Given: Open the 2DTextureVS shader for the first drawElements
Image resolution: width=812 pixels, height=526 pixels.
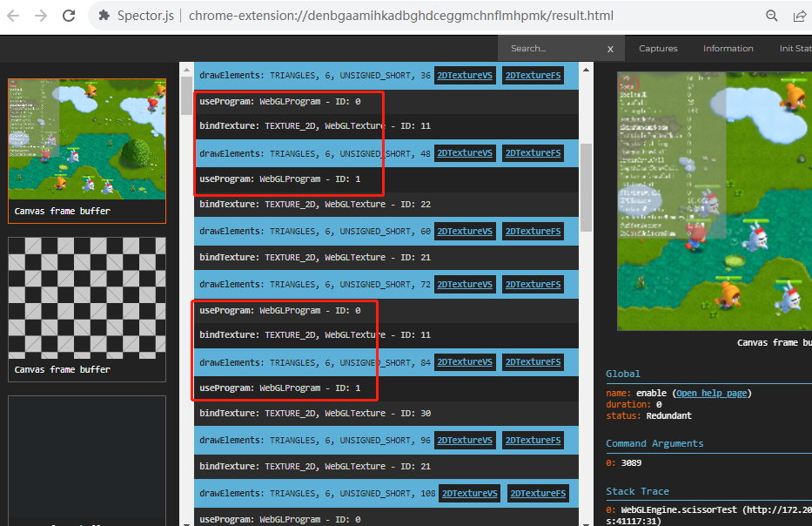Looking at the screenshot, I should (465, 75).
